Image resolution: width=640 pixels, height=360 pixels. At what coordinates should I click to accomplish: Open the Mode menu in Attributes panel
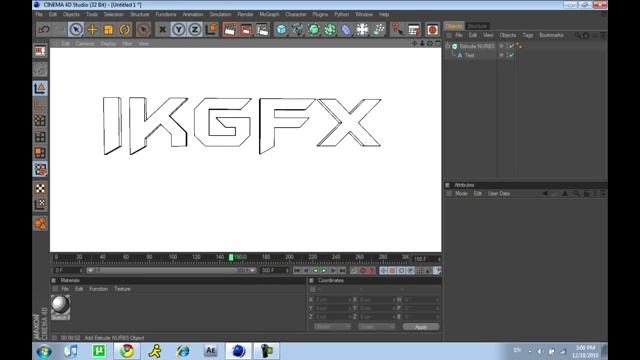tap(461, 193)
